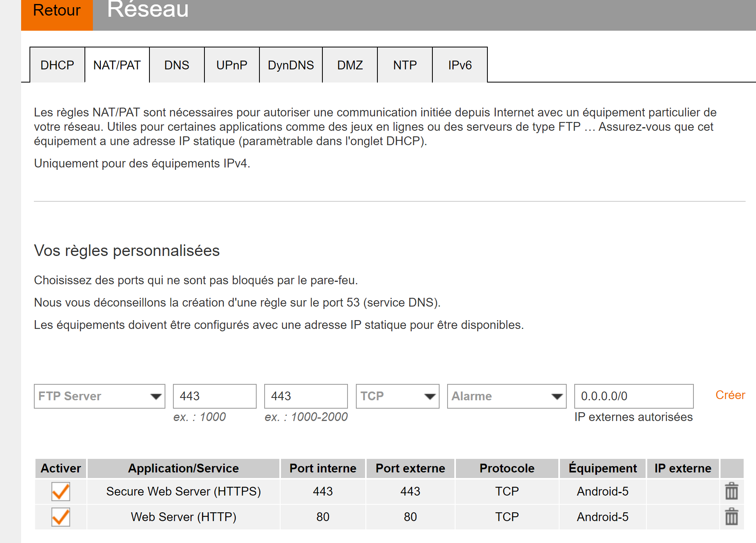The image size is (756, 543).
Task: Click the authorized external IP field
Action: tap(634, 396)
